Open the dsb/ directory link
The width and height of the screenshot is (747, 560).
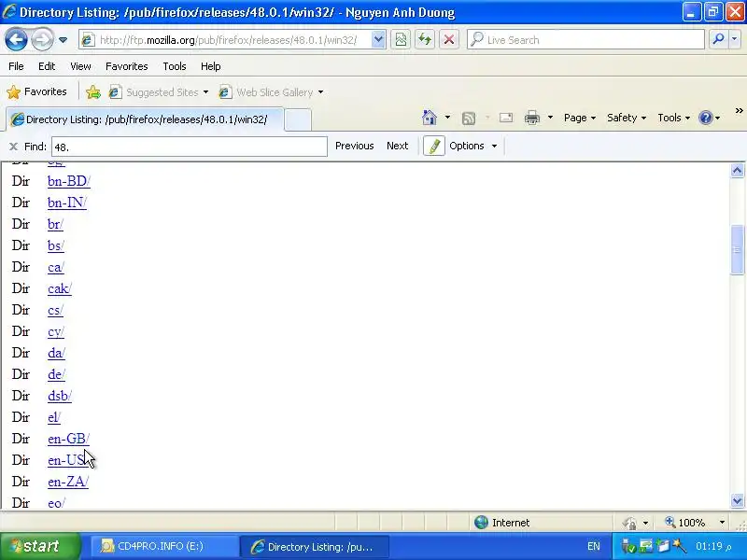pyautogui.click(x=60, y=396)
